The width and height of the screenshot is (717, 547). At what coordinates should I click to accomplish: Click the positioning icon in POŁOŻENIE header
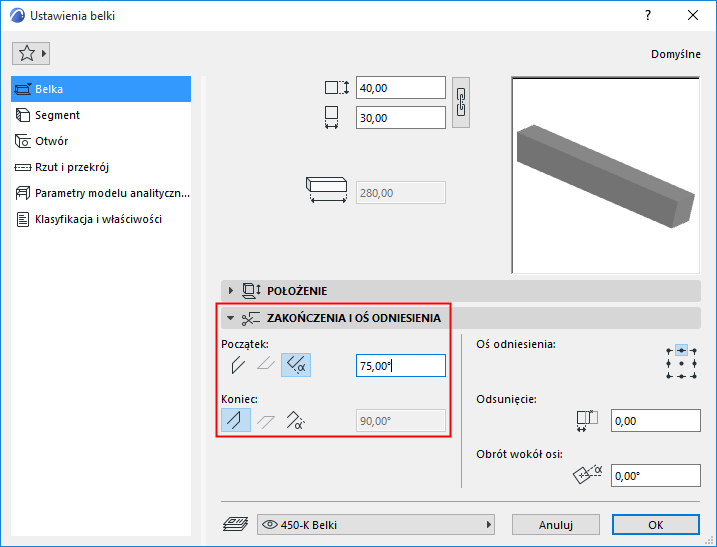coord(251,290)
